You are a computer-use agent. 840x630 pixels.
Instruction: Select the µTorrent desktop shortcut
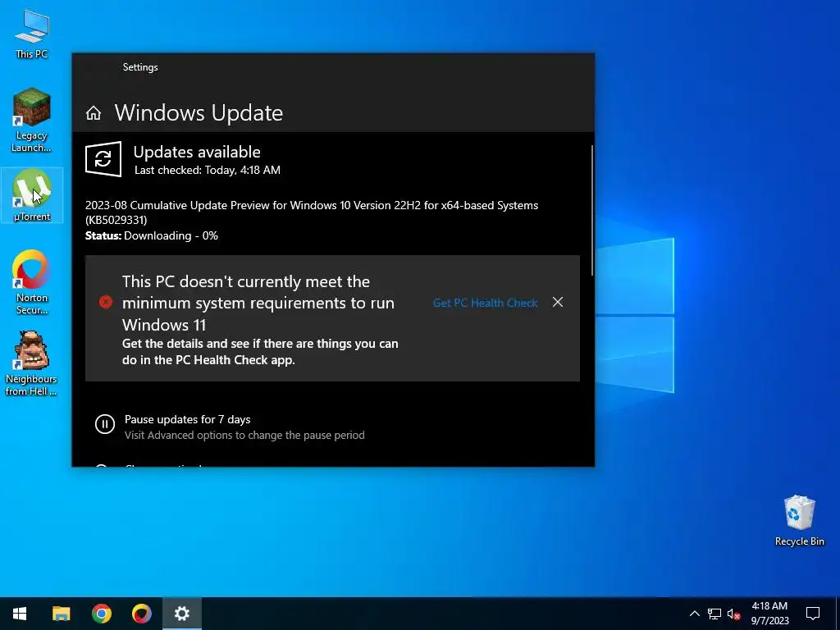[x=32, y=195]
